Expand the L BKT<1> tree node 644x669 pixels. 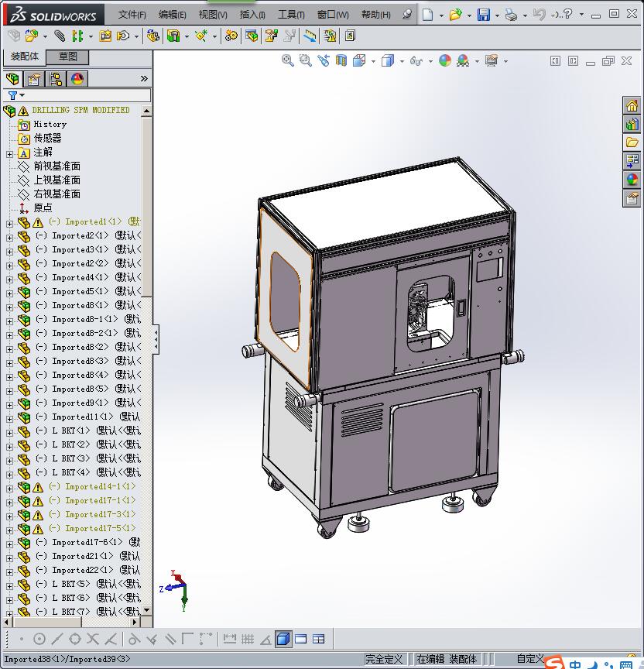click(10, 433)
